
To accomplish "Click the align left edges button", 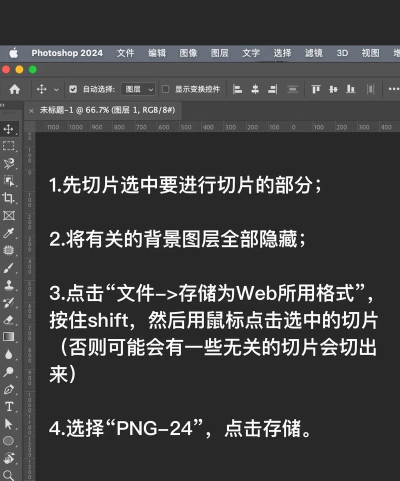I will pyautogui.click(x=237, y=89).
